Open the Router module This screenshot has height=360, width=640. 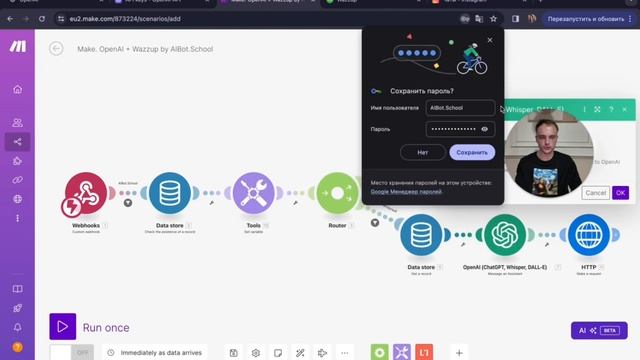[337, 193]
